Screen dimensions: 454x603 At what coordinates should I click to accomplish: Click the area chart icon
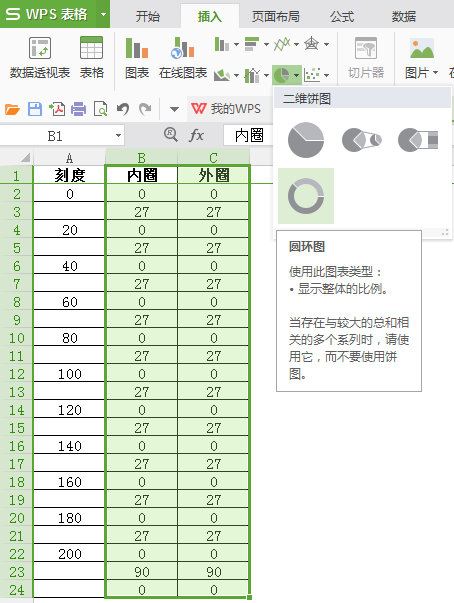coord(222,75)
